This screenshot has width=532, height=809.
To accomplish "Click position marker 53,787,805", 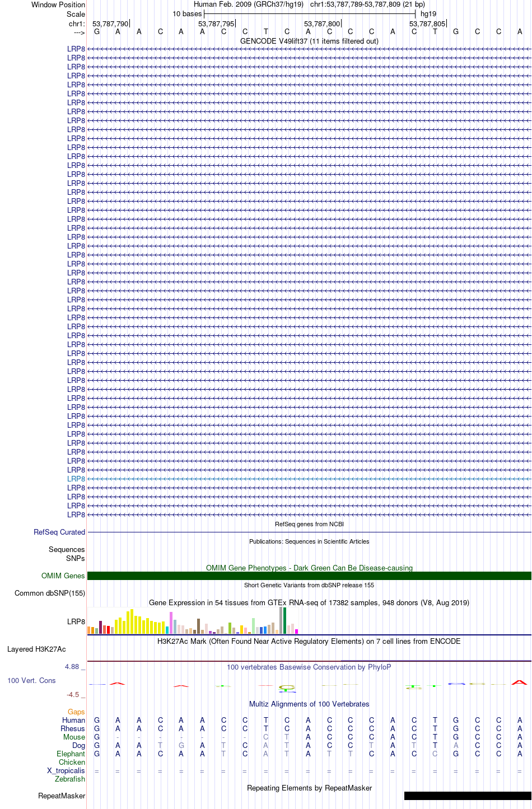I will [x=427, y=24].
